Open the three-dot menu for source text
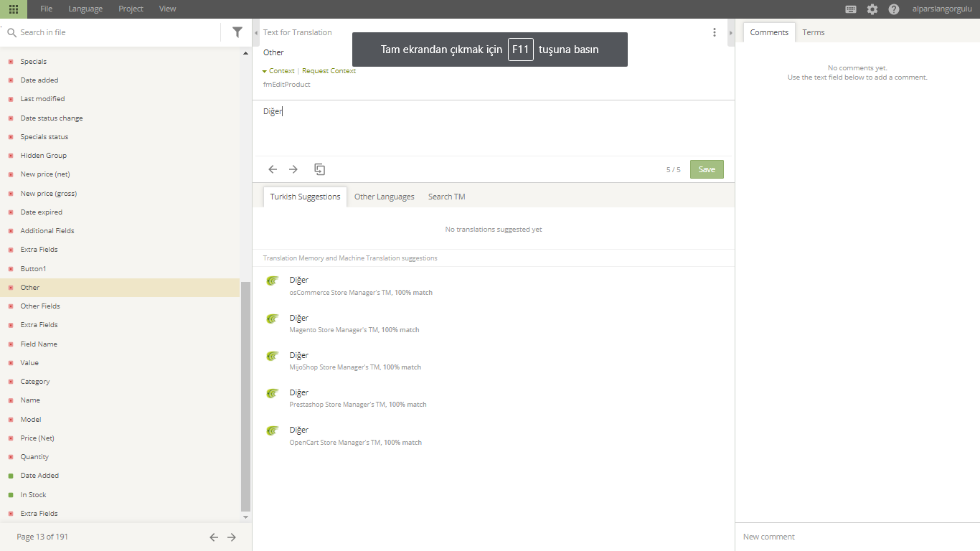 pos(715,32)
